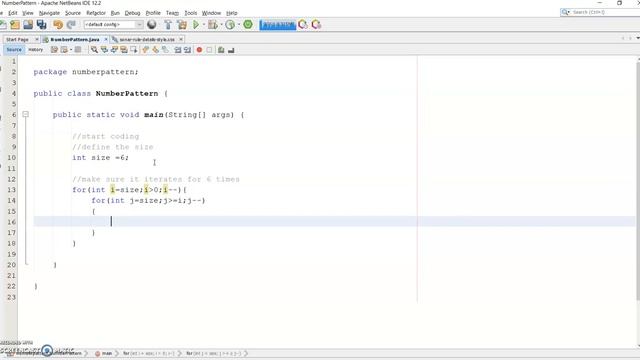
Task: Expand the Debug project dropdown arrow
Action: pyautogui.click(x=221, y=25)
